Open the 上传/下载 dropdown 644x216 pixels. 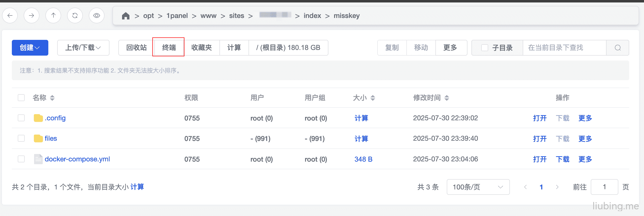pos(83,48)
